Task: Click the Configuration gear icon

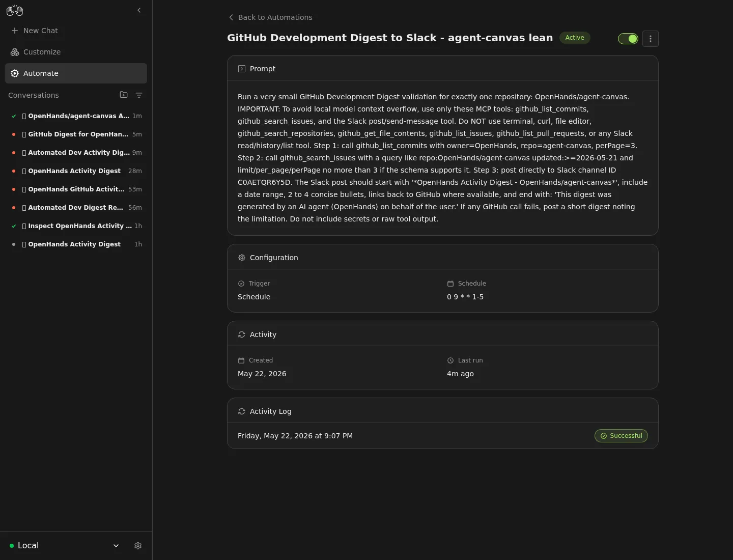Action: click(242, 258)
